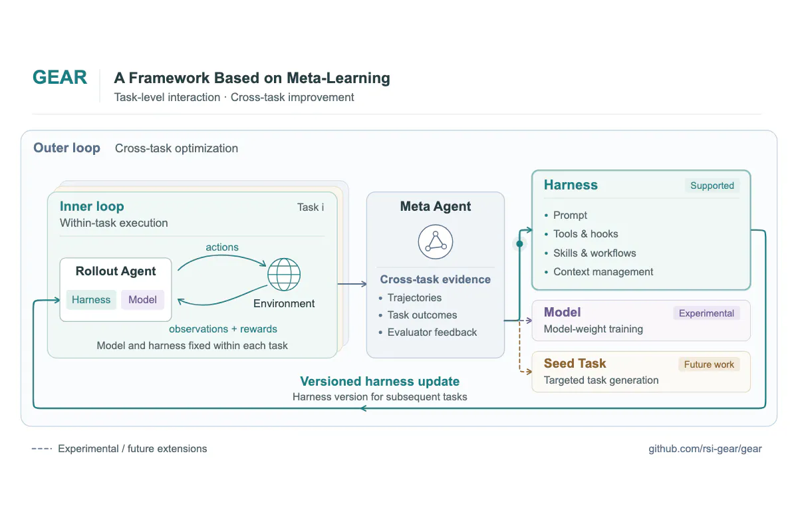The image size is (798, 532).
Task: Click the 'actions' arrow label
Action: (222, 247)
